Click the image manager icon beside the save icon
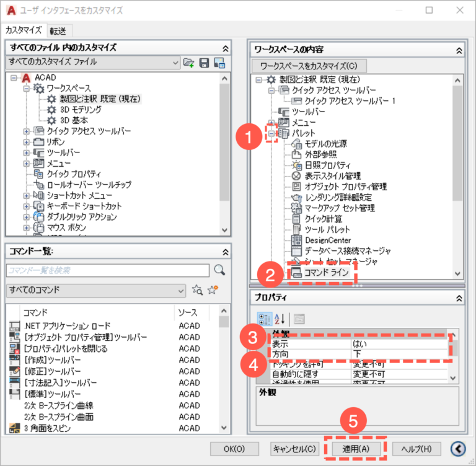The height and width of the screenshot is (466, 476). tap(219, 63)
